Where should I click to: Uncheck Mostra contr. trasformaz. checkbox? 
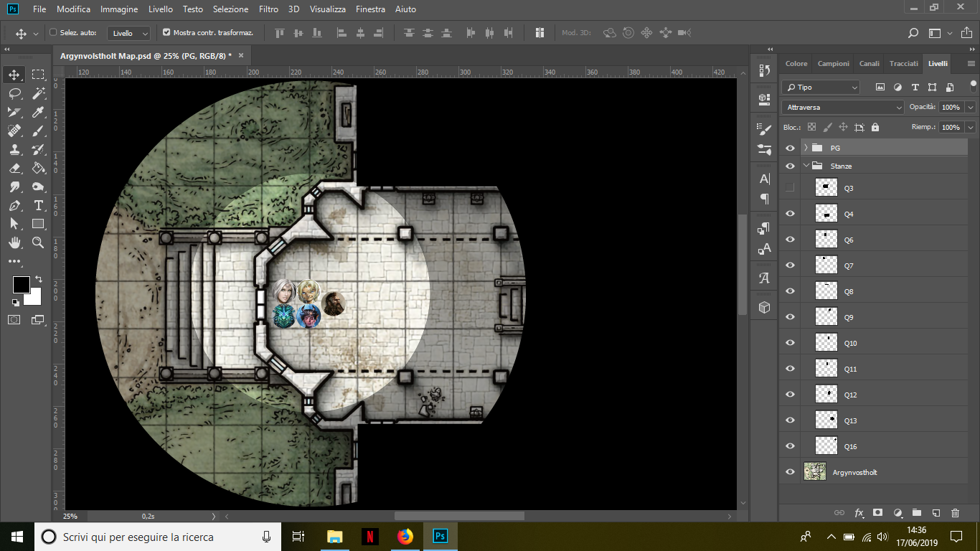click(166, 32)
